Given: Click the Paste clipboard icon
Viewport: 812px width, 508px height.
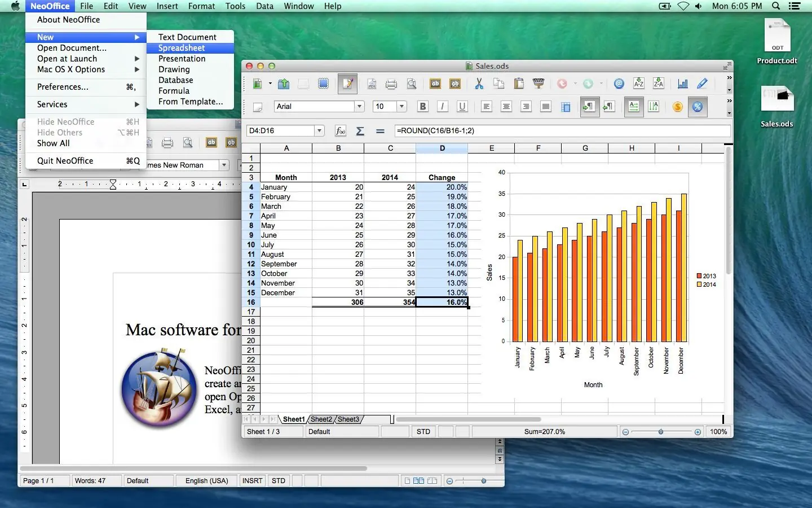Looking at the screenshot, I should pyautogui.click(x=519, y=84).
